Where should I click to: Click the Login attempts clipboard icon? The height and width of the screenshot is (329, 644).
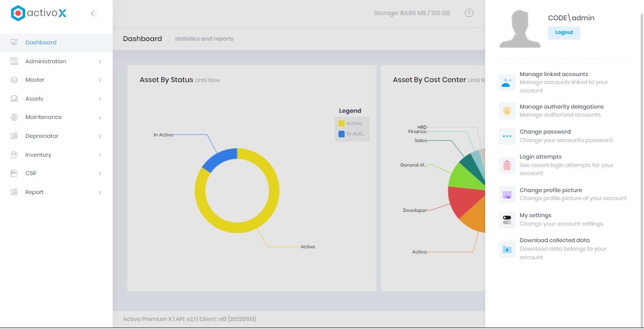pyautogui.click(x=507, y=165)
